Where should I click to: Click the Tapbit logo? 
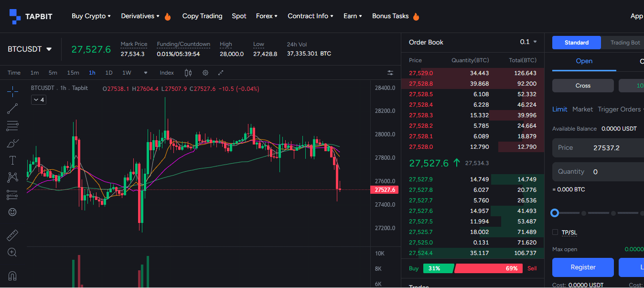tap(31, 16)
